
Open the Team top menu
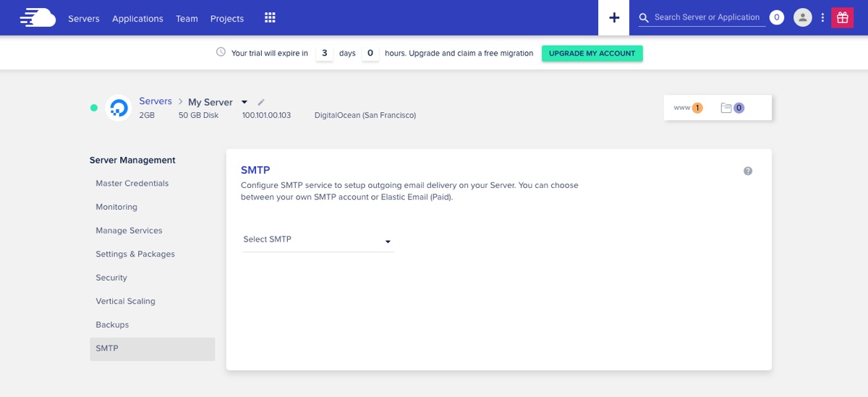(187, 19)
